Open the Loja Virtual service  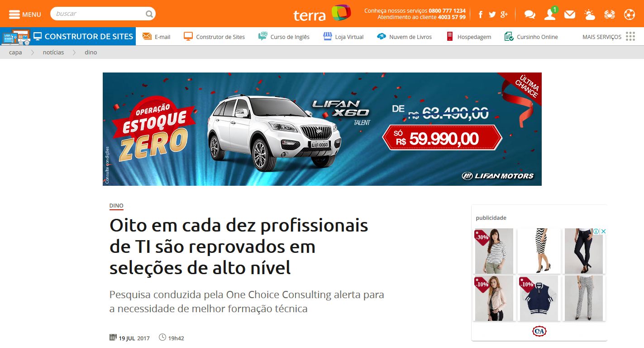click(343, 37)
